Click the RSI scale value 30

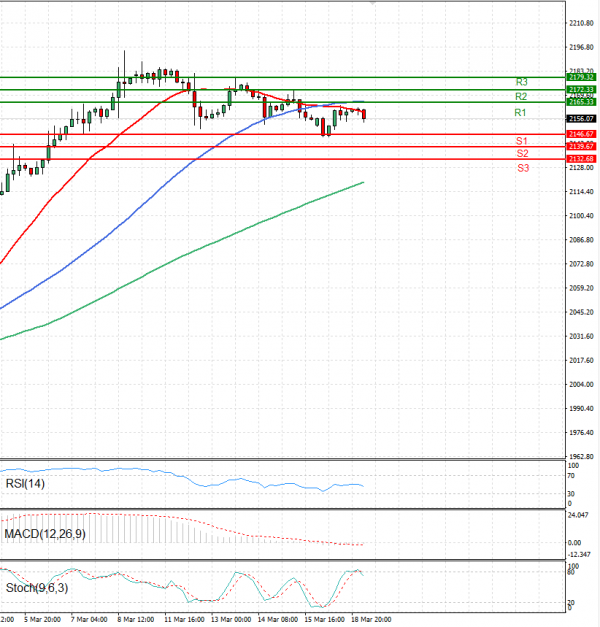[571, 494]
